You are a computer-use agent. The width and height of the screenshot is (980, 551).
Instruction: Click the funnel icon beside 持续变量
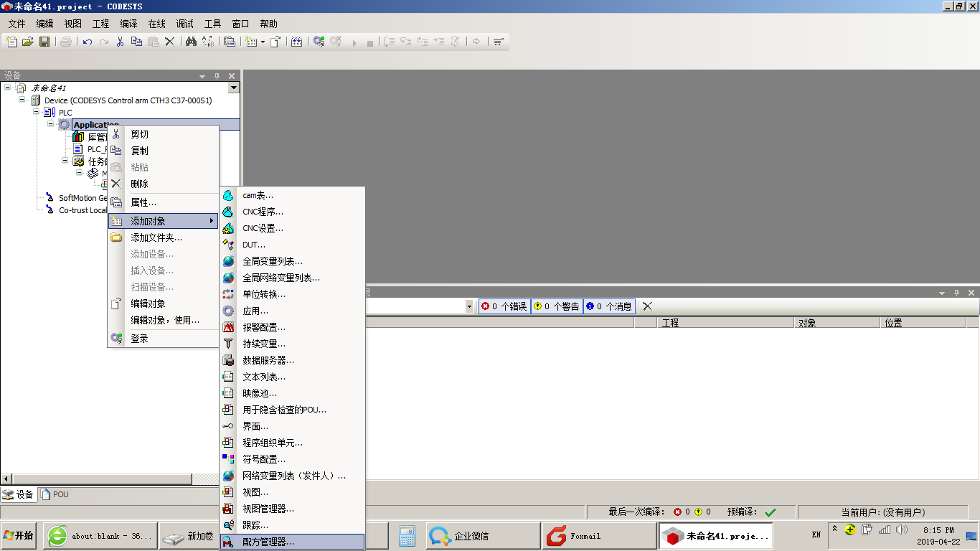pos(228,344)
